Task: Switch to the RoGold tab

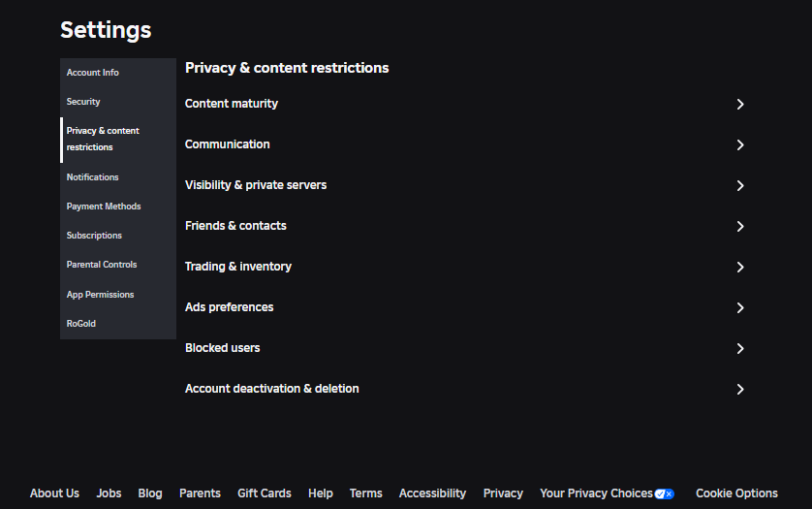Action: pos(81,324)
